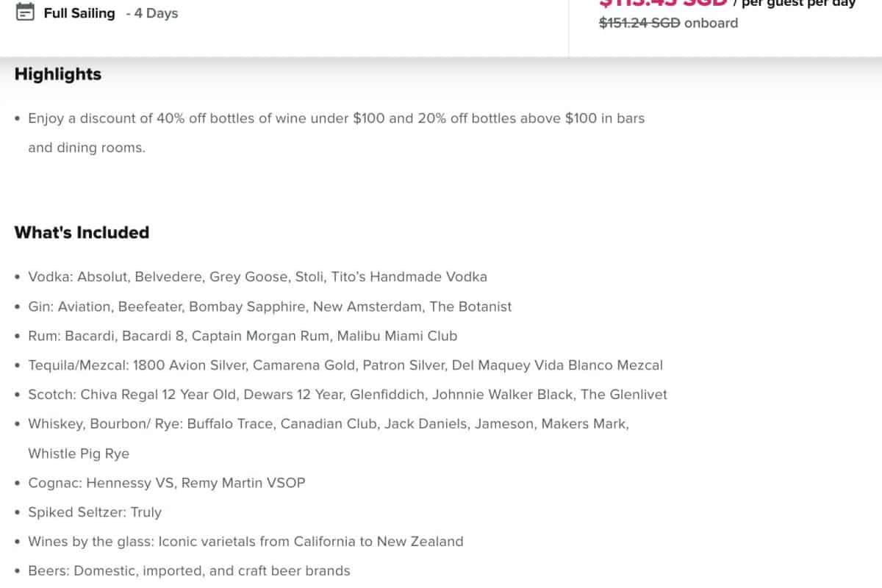Click the What's Included heading

[x=82, y=232]
